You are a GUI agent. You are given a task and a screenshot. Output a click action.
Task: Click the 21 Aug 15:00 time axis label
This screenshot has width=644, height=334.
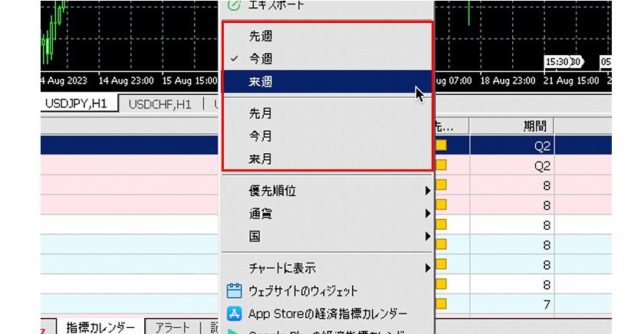point(571,81)
